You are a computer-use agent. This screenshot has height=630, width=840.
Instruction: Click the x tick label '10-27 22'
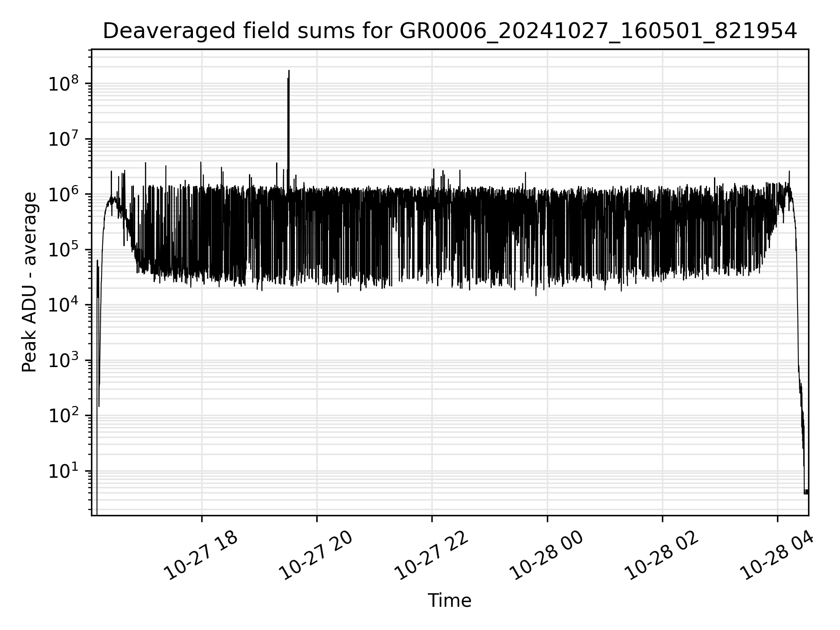click(x=431, y=556)
